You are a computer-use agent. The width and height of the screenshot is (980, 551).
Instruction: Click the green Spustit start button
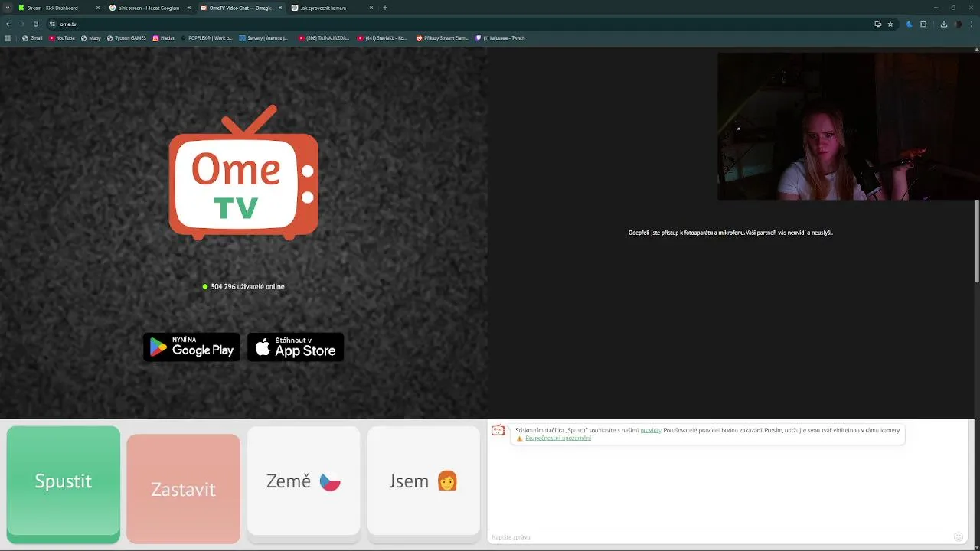click(x=64, y=484)
